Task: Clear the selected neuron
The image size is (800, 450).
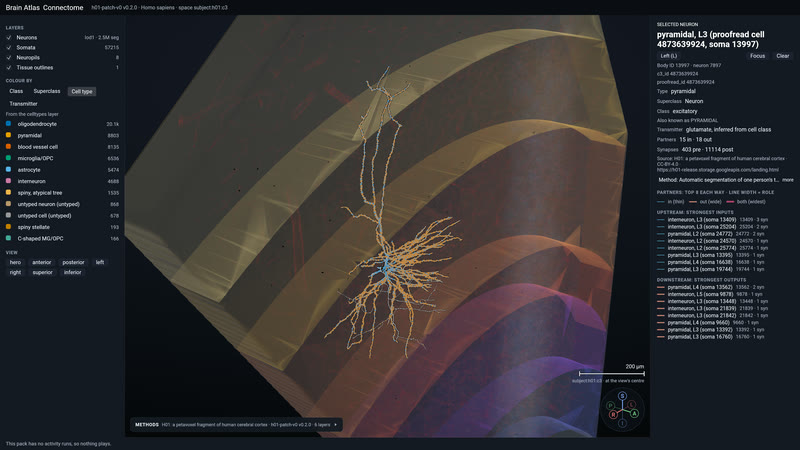Action: click(783, 56)
